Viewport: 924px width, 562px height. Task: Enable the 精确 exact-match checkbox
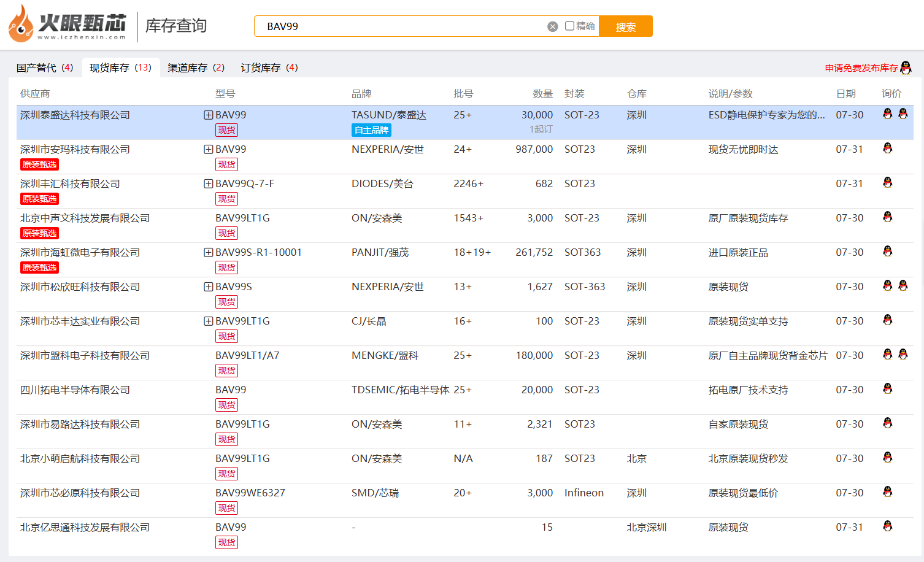point(569,26)
